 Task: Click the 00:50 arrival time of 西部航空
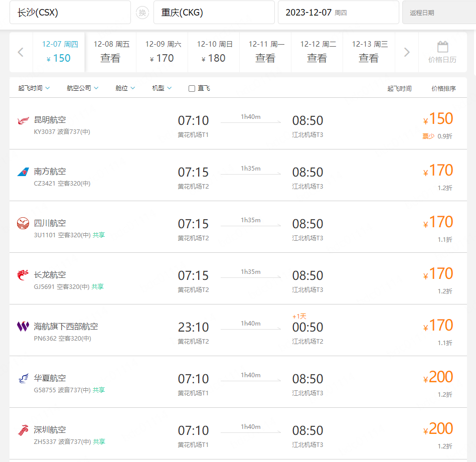point(307,327)
